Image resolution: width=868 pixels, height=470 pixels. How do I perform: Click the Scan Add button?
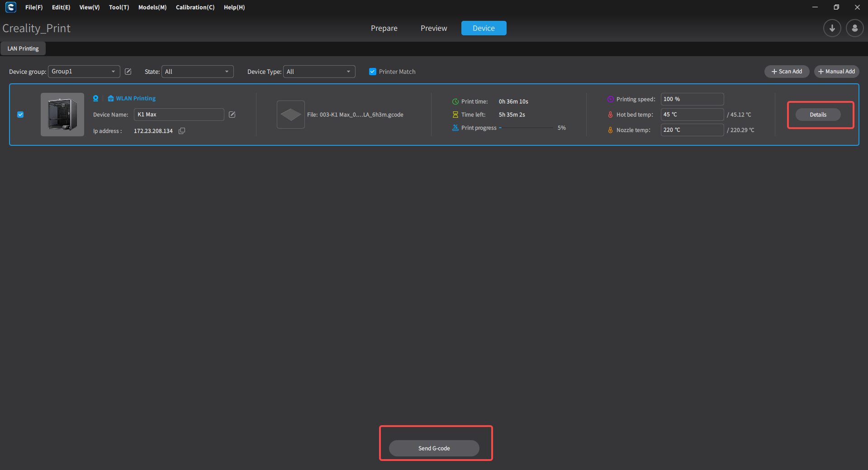[787, 72]
